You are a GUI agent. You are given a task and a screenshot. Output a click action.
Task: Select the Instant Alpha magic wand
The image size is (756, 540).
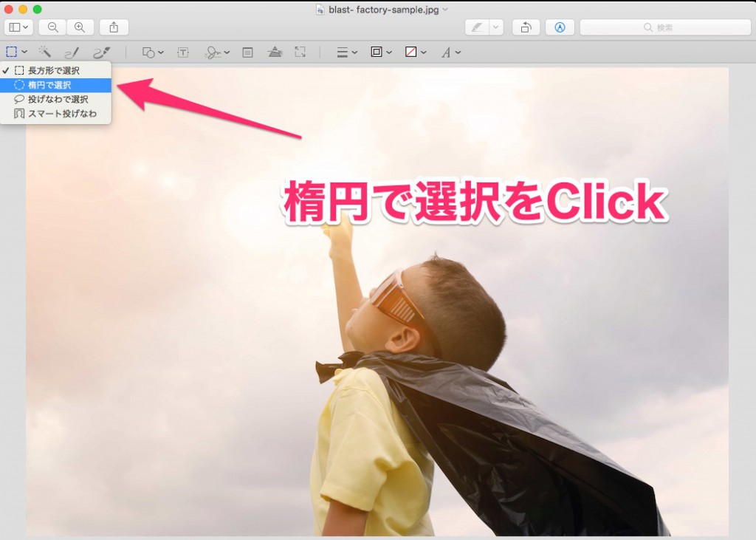[x=45, y=52]
